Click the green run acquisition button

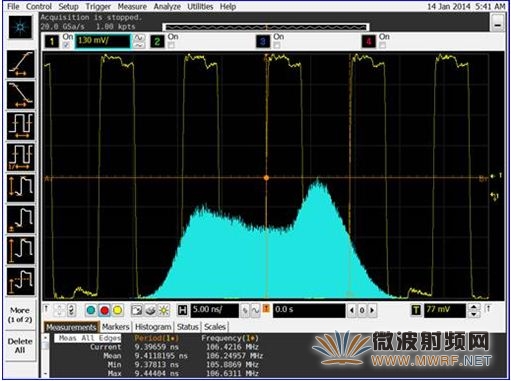[x=91, y=310]
